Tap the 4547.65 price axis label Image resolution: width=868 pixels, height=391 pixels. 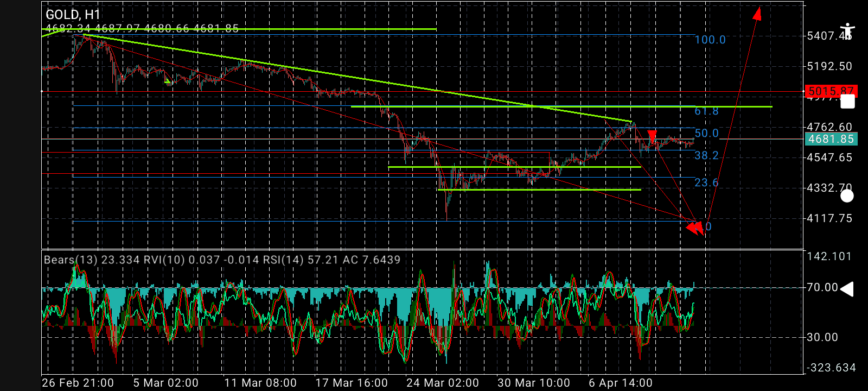click(x=829, y=157)
